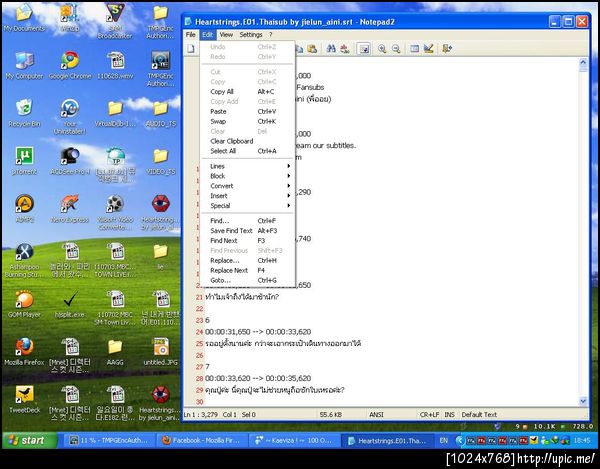
Task: Click editor scrollbar down arrow
Action: [x=583, y=401]
